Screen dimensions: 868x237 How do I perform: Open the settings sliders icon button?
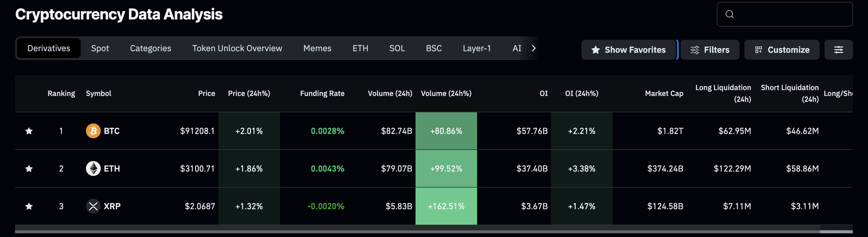(838, 50)
